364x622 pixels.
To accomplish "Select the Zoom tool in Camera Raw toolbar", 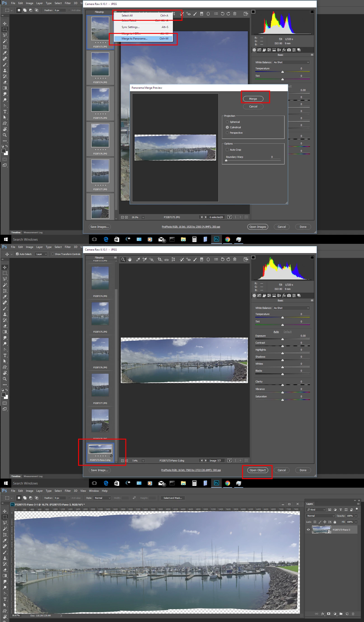I will pyautogui.click(x=123, y=259).
